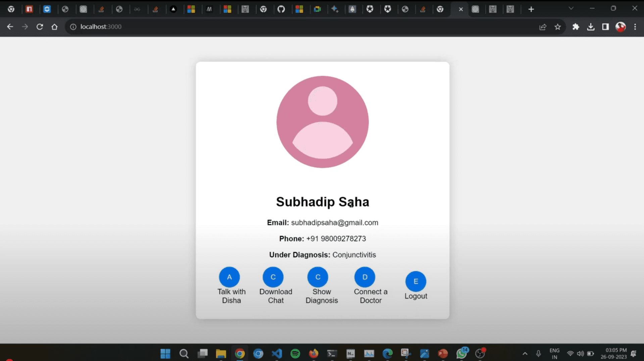Open a new browser tab

tap(531, 9)
